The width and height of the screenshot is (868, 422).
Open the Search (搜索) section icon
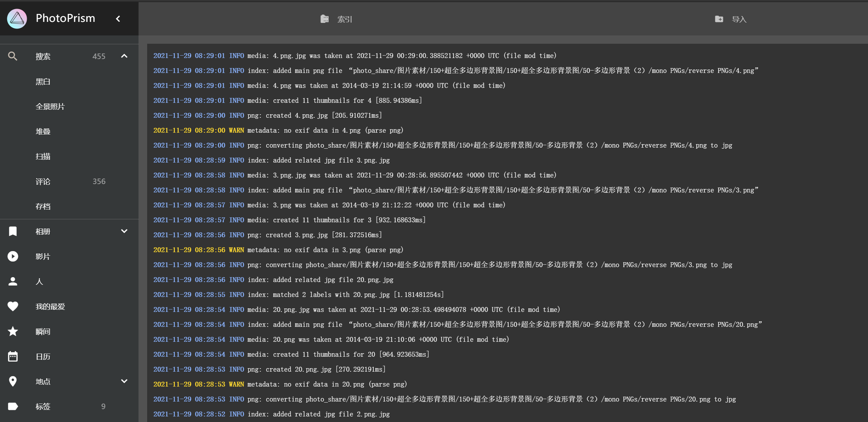(13, 56)
